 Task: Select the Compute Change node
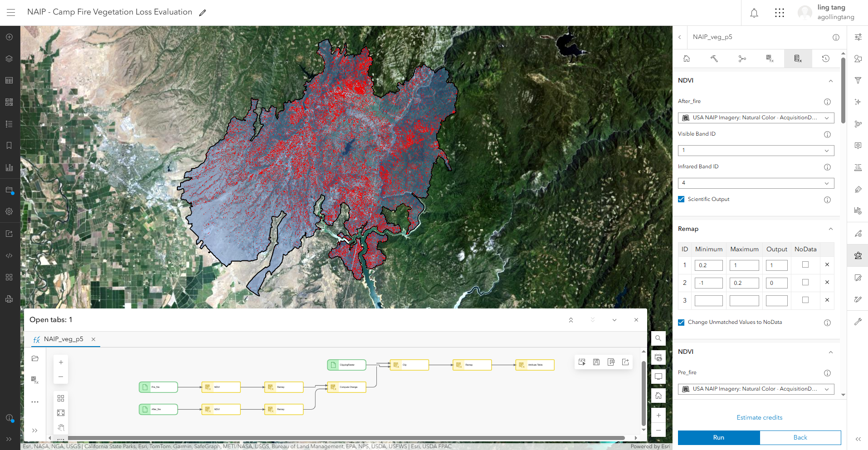346,387
